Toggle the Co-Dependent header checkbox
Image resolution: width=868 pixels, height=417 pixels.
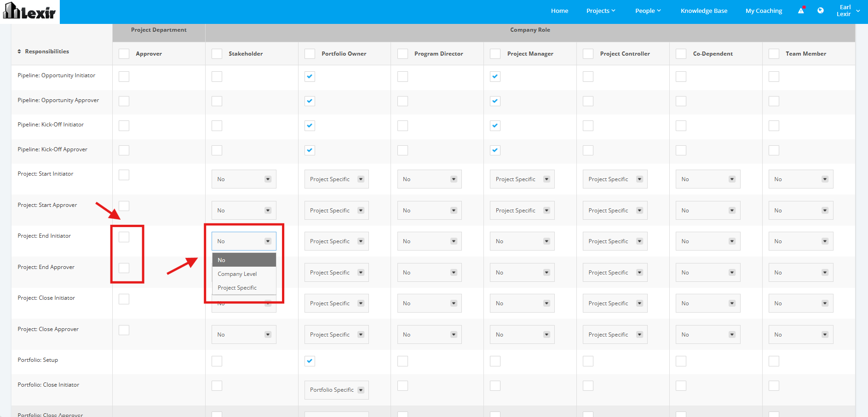click(681, 54)
